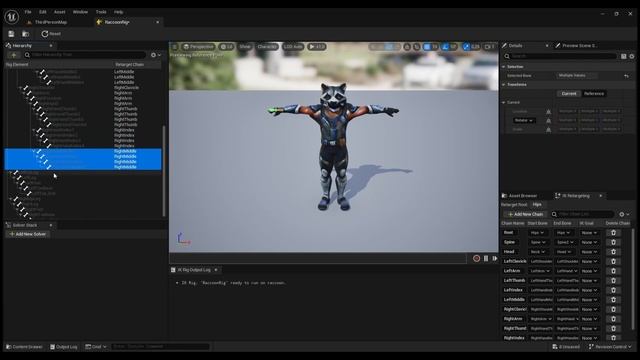Open IK Goal dropdown for Head chain
Viewport: 640px width, 360px height.
[x=590, y=252]
